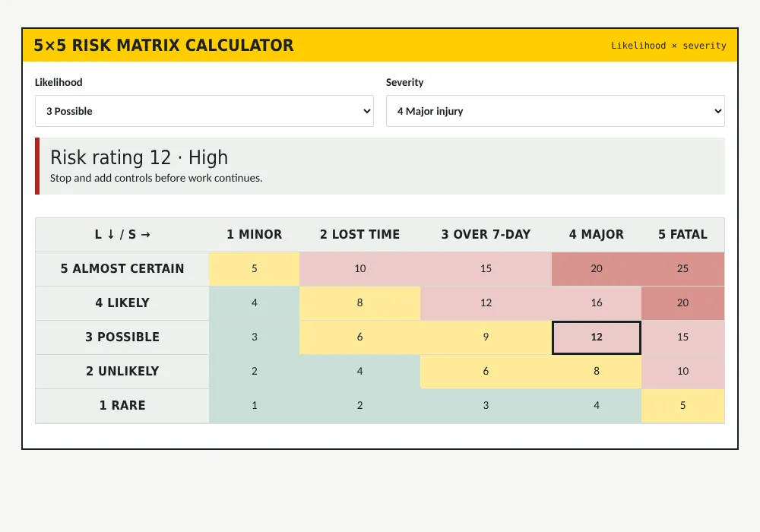The image size is (760, 532).
Task: Click the 4 LIKELY row header
Action: [122, 302]
